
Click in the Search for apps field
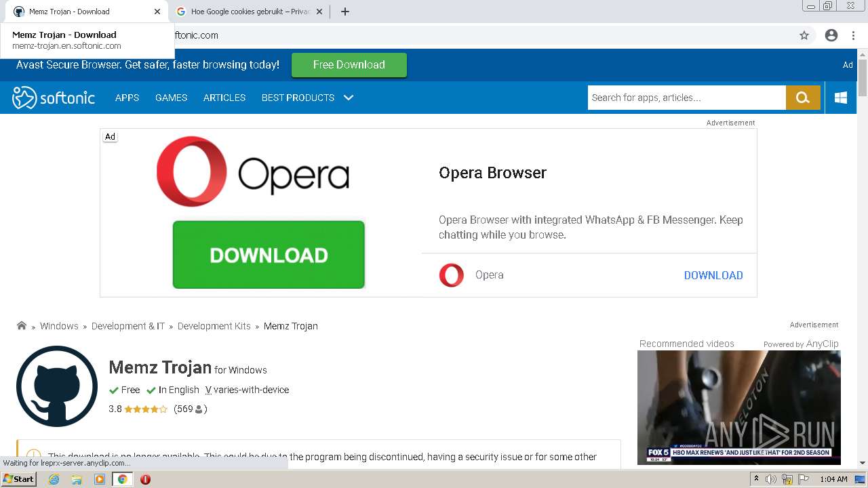point(686,98)
